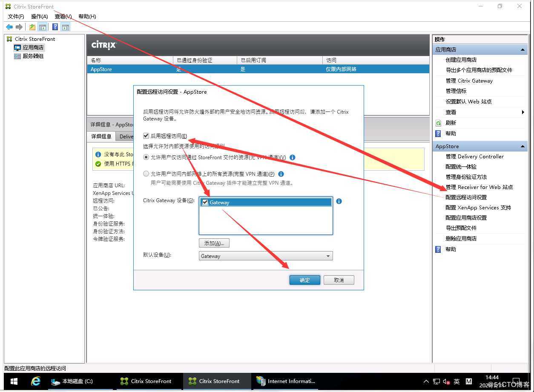
Task: Click 配置远程访问设置 action
Action: coord(466,197)
